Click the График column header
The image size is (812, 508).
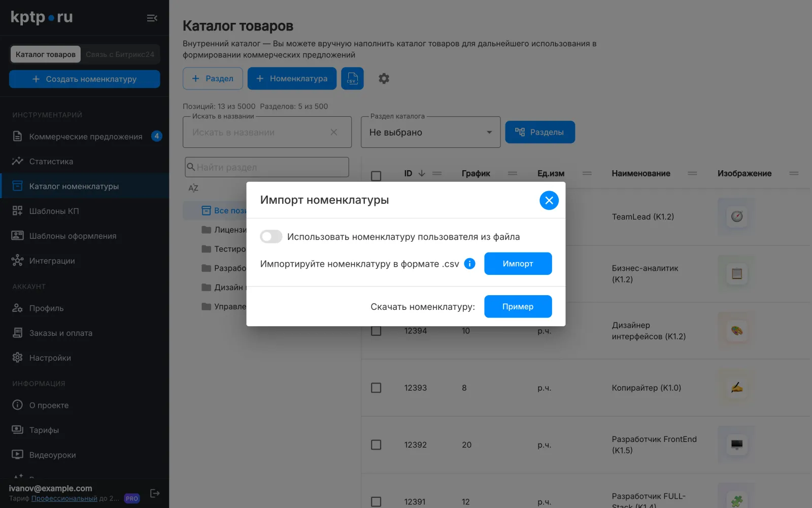point(476,173)
